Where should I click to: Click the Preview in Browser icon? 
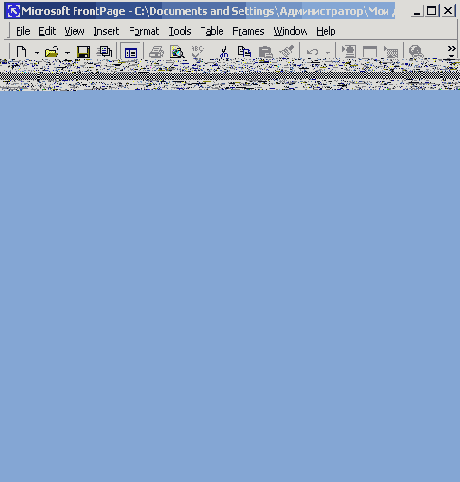pos(177,52)
